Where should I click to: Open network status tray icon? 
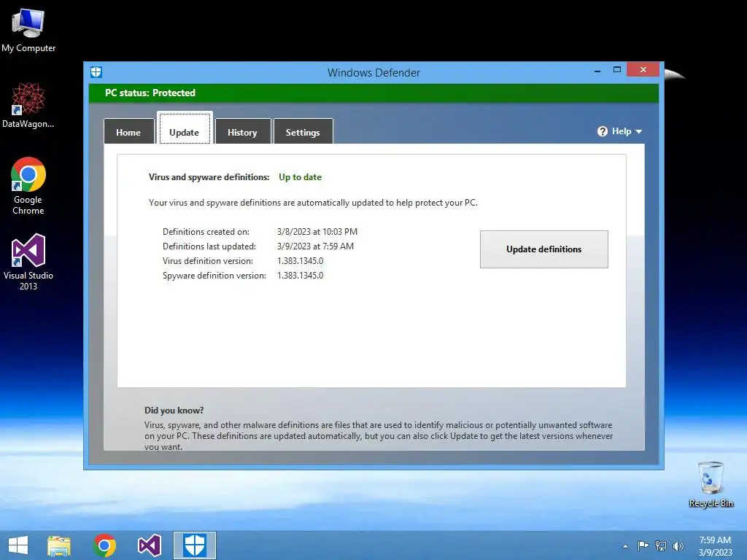tap(661, 545)
